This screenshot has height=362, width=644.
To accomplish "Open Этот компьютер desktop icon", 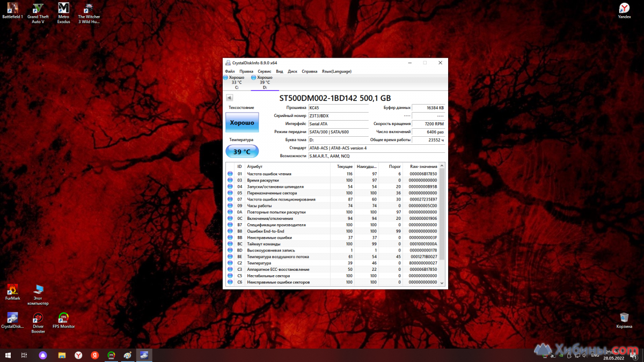I will point(38,294).
